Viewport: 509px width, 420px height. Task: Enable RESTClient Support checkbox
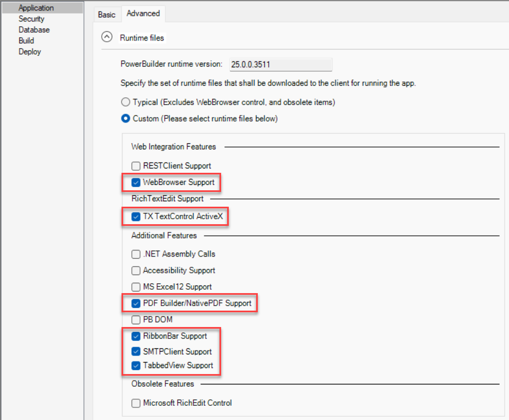pos(136,166)
